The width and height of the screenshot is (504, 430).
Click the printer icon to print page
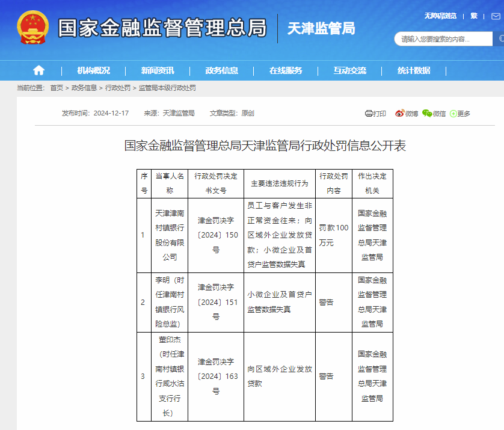click(x=369, y=113)
